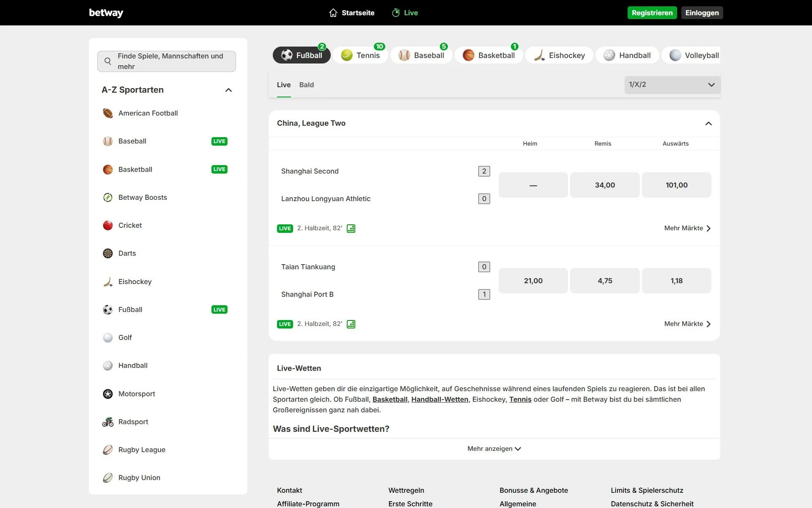Bet on away odds 1,18
The width and height of the screenshot is (812, 508).
677,281
